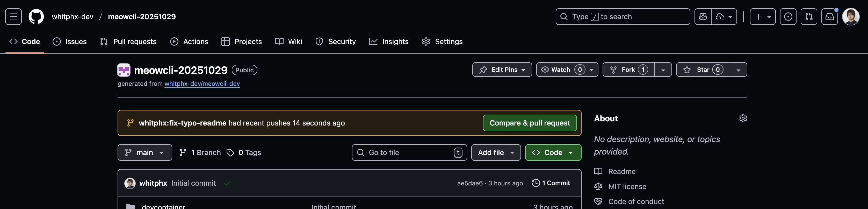Expand the green Code dropdown
The width and height of the screenshot is (868, 209).
point(553,153)
